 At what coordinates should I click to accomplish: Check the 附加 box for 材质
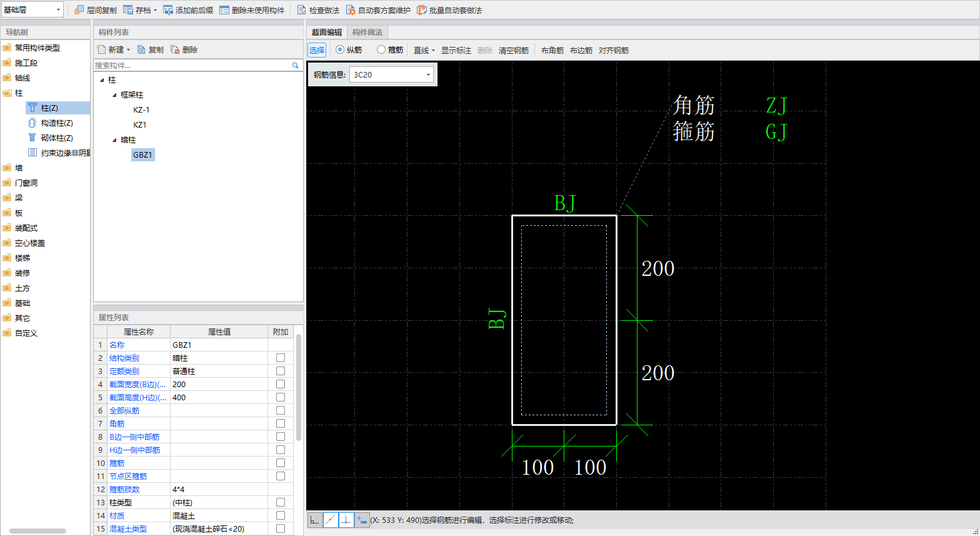(x=281, y=515)
